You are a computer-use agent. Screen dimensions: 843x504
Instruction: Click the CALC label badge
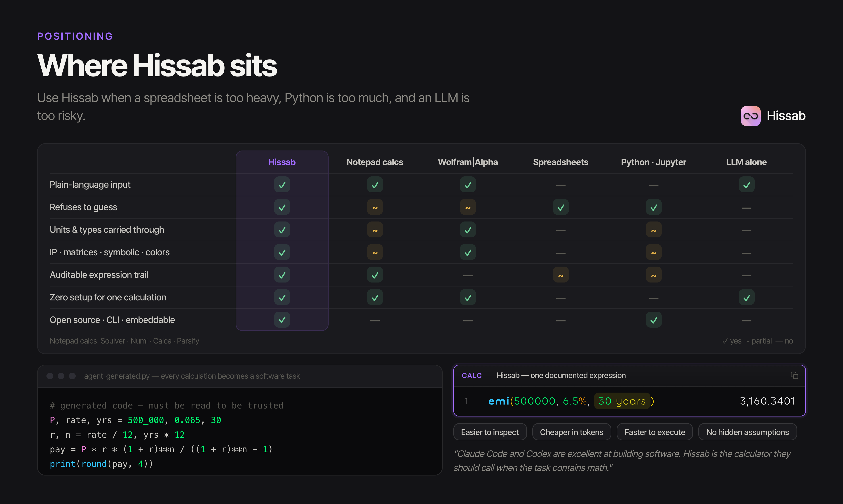(472, 375)
